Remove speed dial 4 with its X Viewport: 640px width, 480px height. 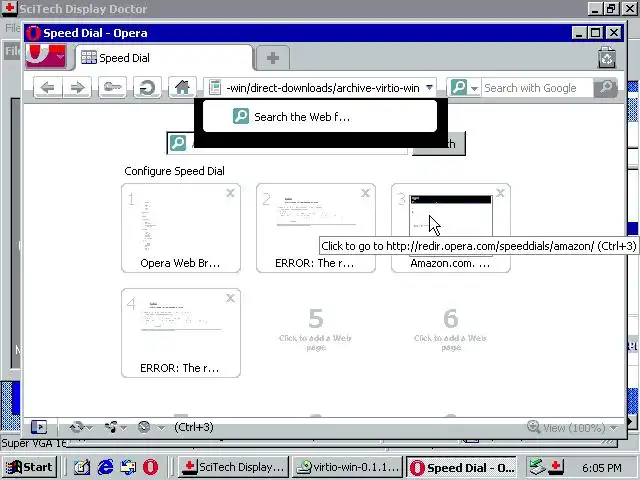point(230,298)
